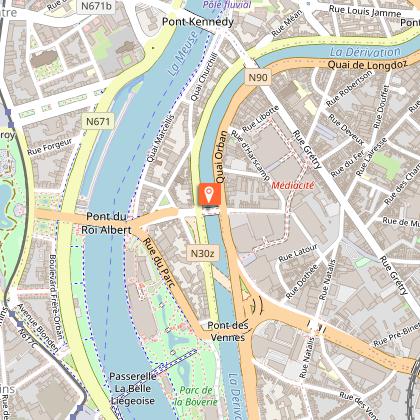
Task: Click the La Meuse river label
Action: click(x=183, y=54)
